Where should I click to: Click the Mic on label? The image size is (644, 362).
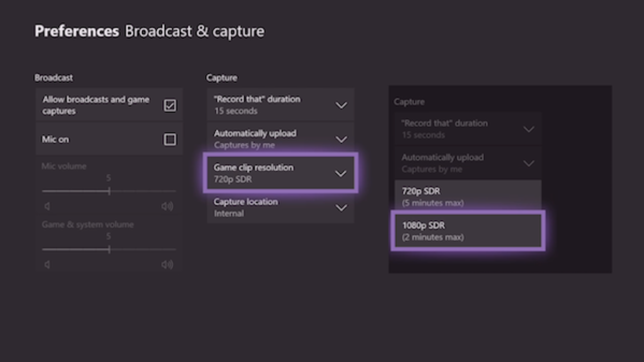[x=56, y=139]
